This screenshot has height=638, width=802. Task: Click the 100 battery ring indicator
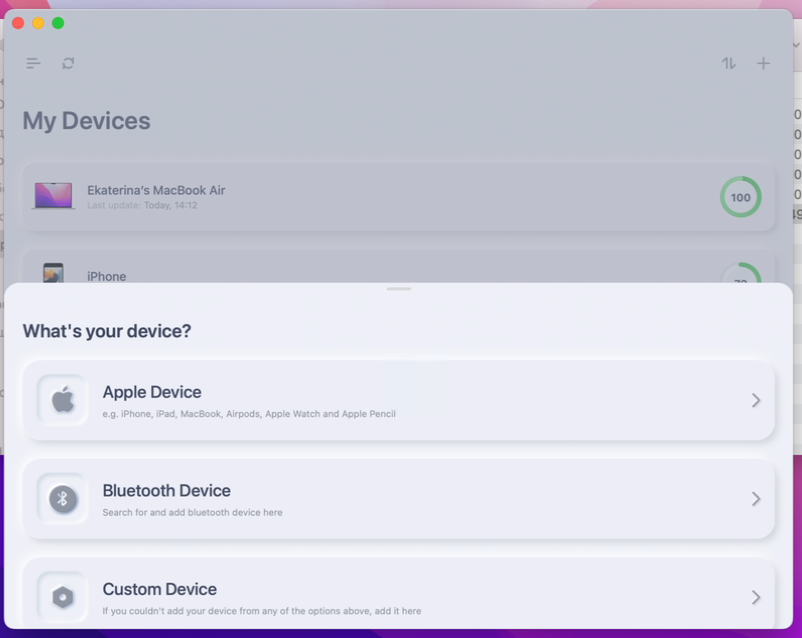(x=741, y=197)
